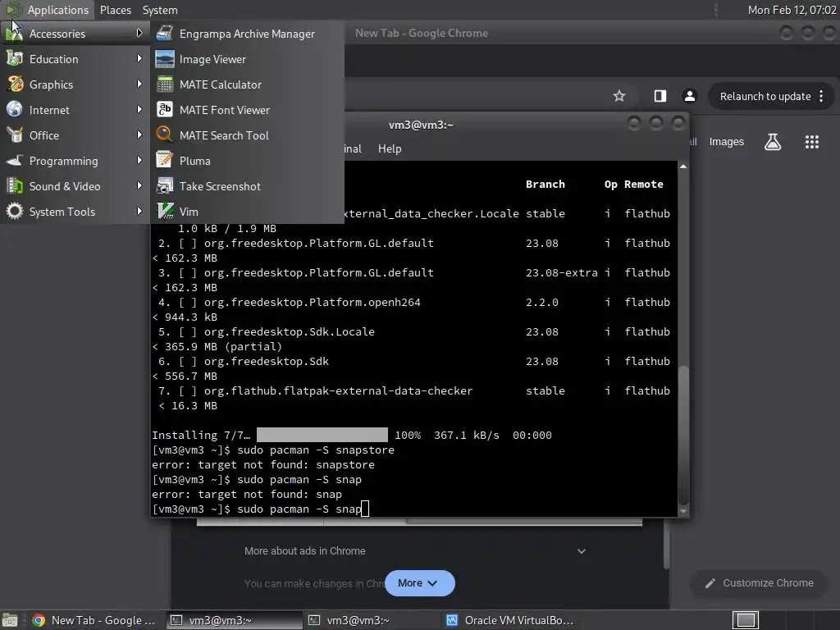840x630 pixels.
Task: Click the Accessories category icon
Action: click(15, 33)
